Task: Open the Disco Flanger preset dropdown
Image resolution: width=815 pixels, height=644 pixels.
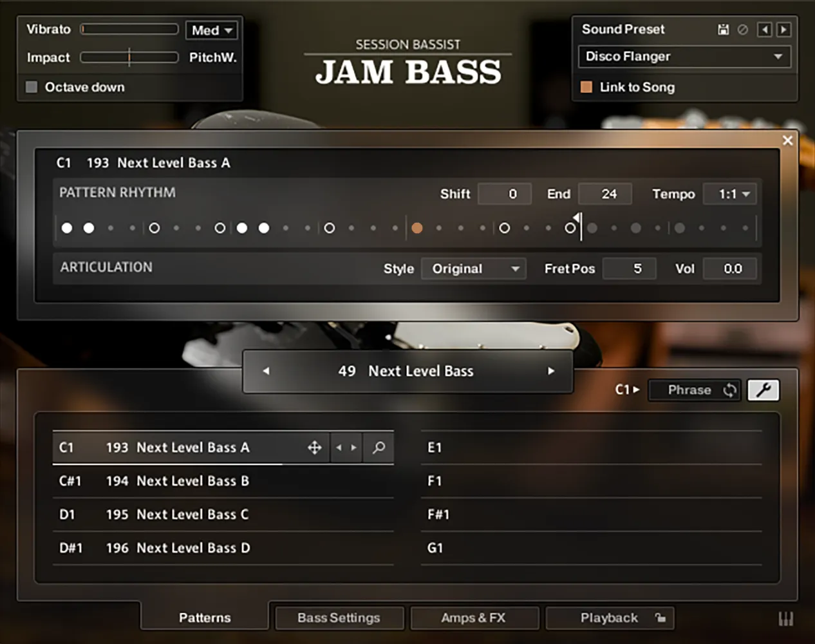Action: click(x=684, y=57)
